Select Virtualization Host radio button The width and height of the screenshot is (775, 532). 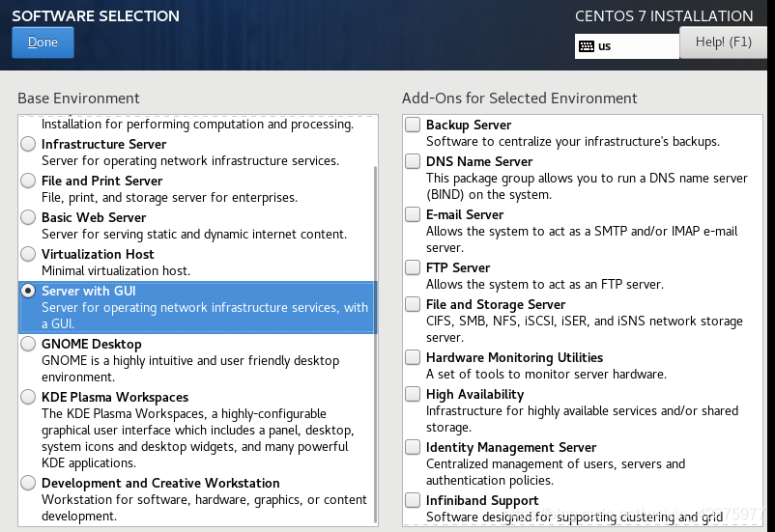(x=28, y=254)
